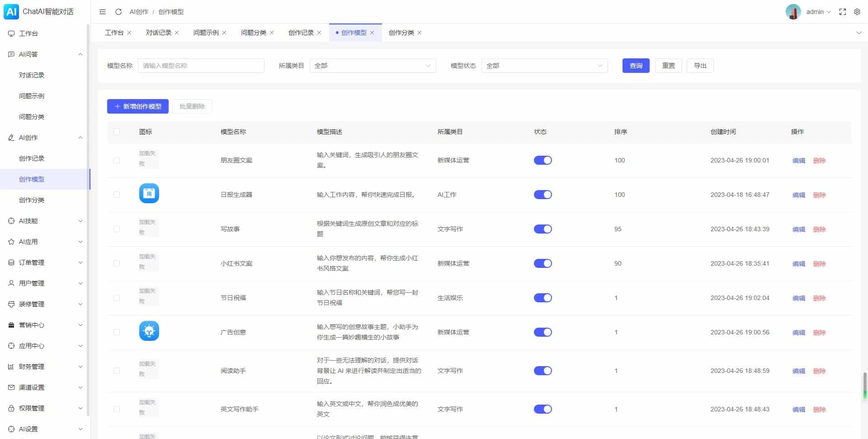Open the settings gear icon
This screenshot has height=439, width=868.
click(x=857, y=12)
